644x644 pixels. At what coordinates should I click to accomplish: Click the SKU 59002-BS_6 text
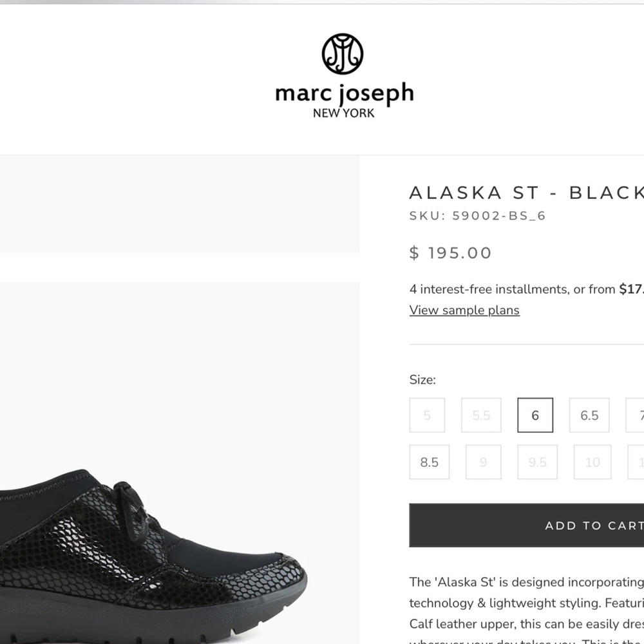pos(477,216)
